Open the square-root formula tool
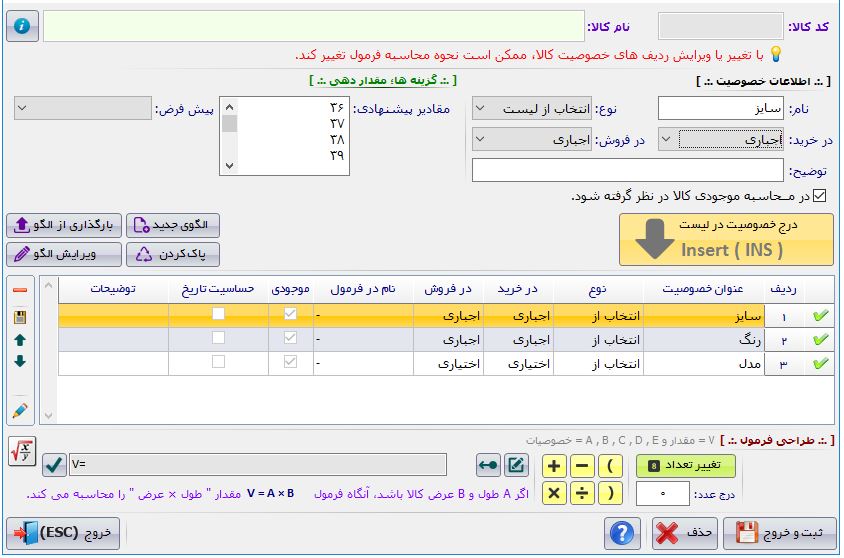The height and width of the screenshot is (558, 844). pyautogui.click(x=20, y=451)
